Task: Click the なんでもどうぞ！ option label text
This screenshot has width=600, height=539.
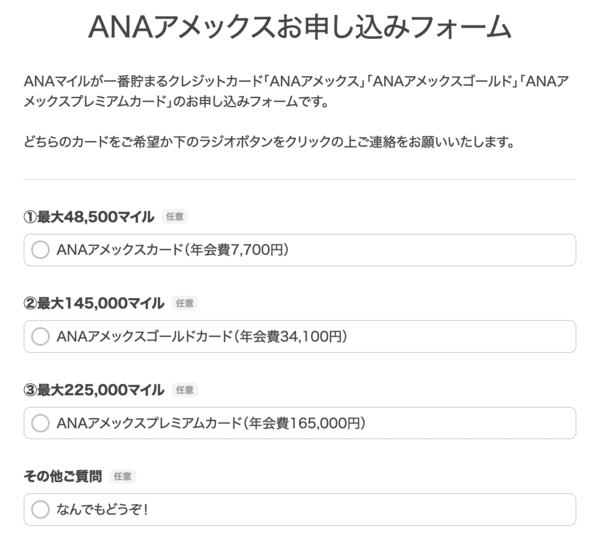Action: (103, 510)
